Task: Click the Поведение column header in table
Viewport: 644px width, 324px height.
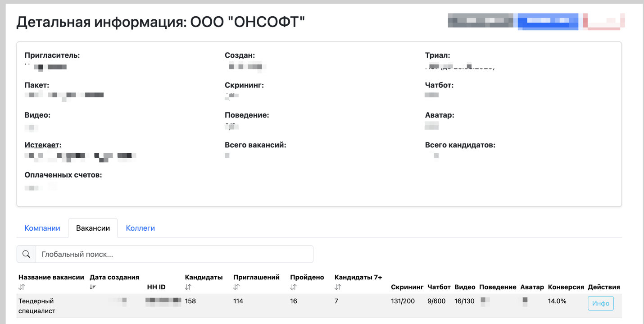Action: 498,287
